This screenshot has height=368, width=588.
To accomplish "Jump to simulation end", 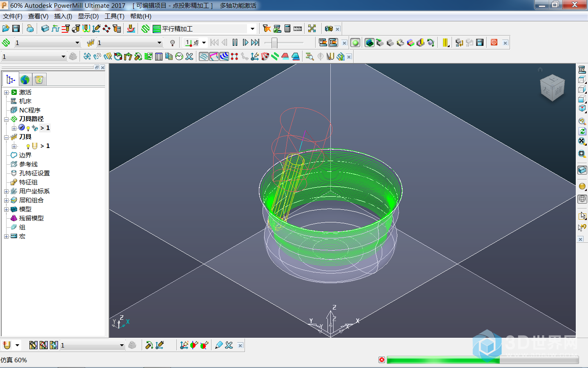I will pos(255,43).
